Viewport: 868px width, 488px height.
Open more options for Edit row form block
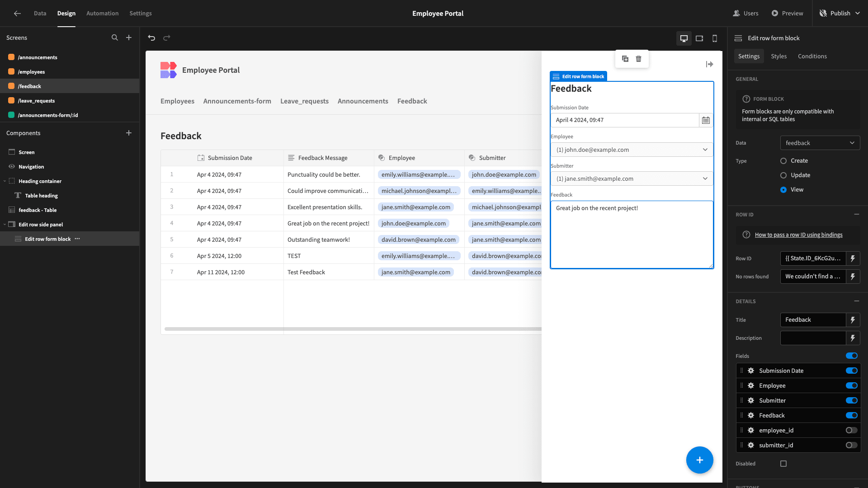click(x=77, y=239)
